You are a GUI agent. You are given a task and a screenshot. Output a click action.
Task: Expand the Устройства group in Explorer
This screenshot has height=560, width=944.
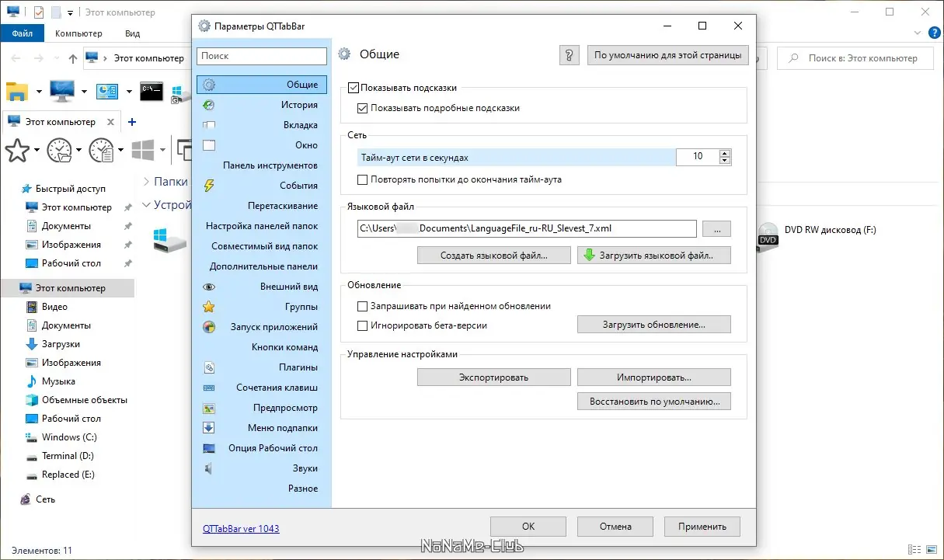pos(147,205)
